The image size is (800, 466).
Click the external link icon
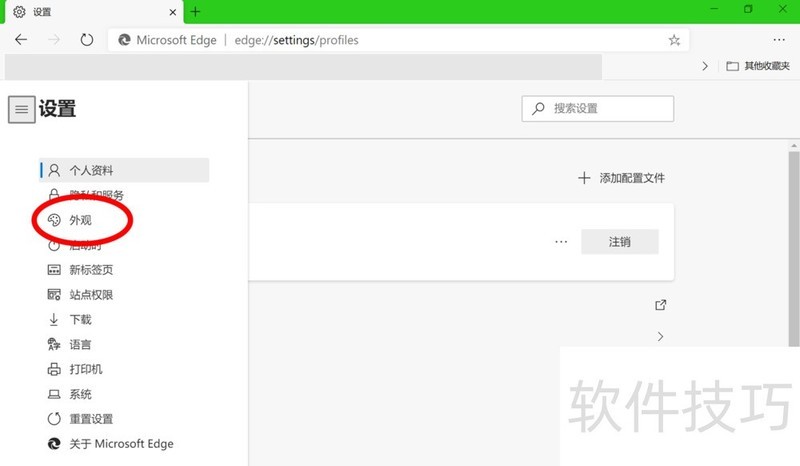tap(660, 305)
